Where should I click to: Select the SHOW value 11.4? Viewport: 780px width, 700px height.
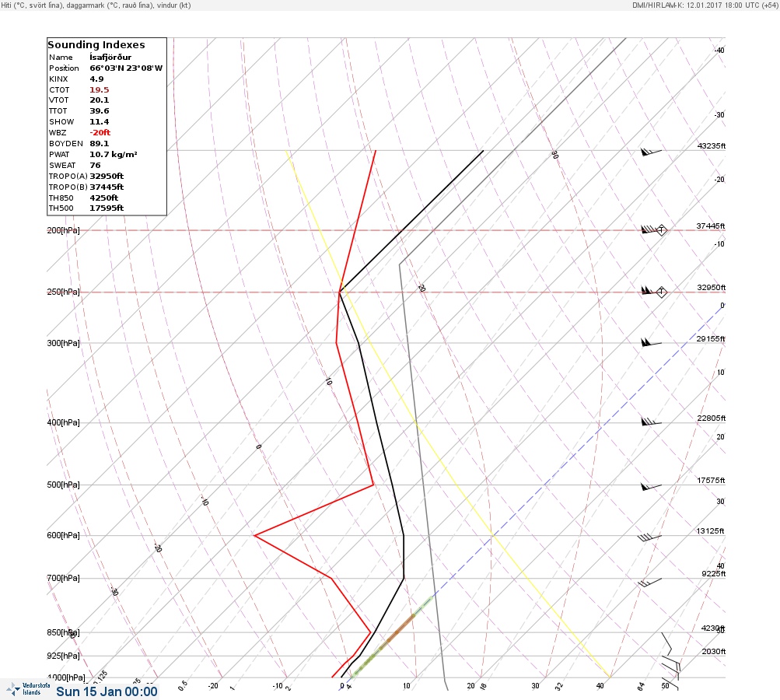99,122
